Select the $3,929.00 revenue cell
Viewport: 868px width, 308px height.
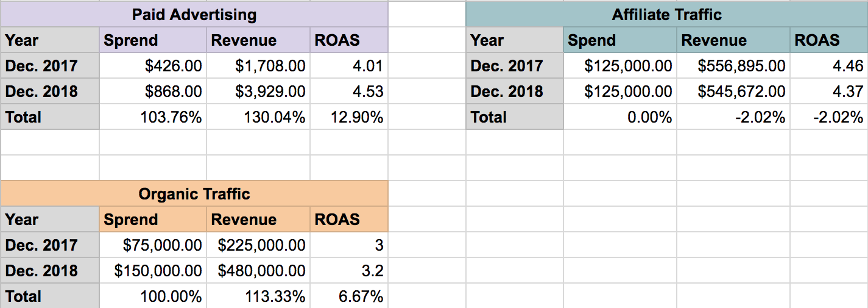(258, 91)
